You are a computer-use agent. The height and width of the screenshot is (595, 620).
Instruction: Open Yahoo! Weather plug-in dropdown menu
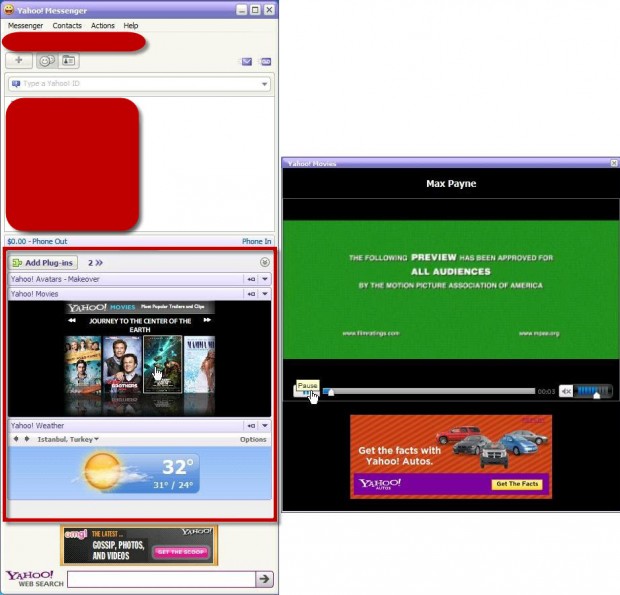(265, 425)
